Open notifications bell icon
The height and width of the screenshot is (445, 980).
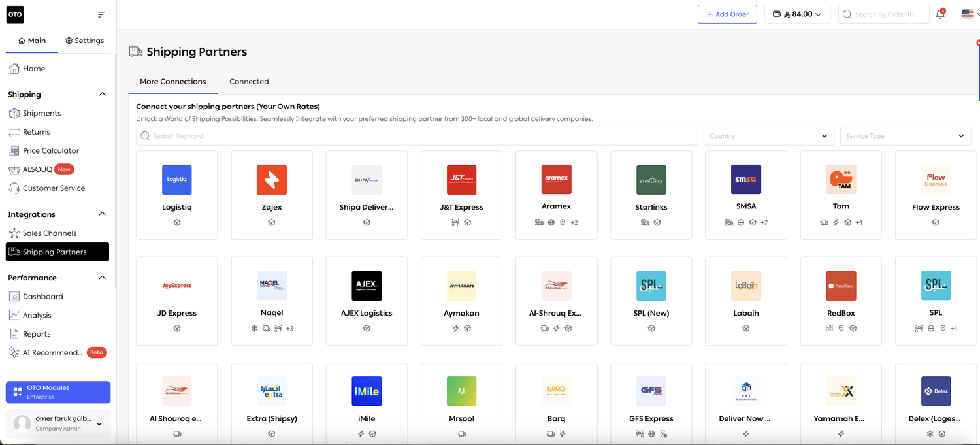[940, 14]
